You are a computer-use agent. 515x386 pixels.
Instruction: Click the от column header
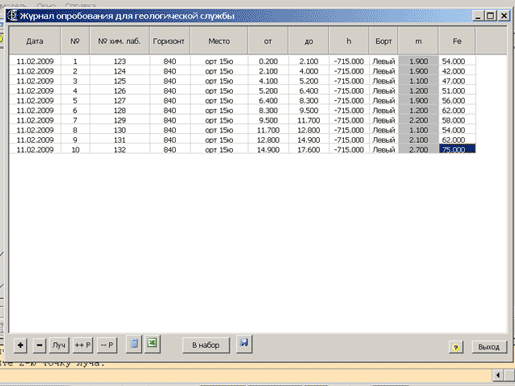point(268,41)
